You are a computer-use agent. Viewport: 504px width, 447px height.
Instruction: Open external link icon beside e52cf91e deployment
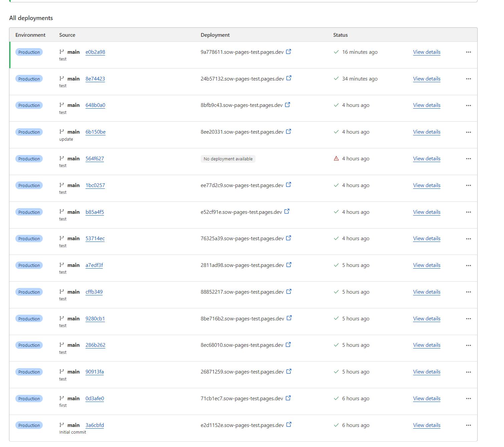coord(287,211)
